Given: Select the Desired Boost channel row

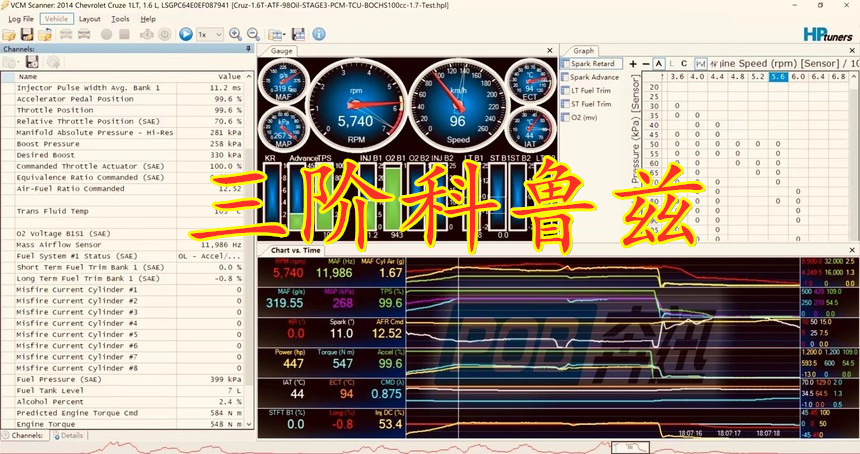Looking at the screenshot, I should coord(122,155).
